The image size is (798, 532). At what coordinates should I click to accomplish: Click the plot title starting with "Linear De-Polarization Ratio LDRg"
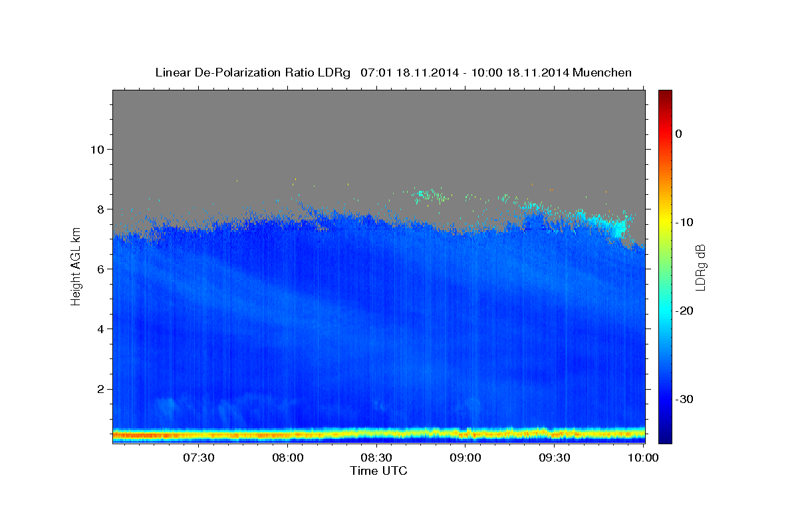coord(393,72)
